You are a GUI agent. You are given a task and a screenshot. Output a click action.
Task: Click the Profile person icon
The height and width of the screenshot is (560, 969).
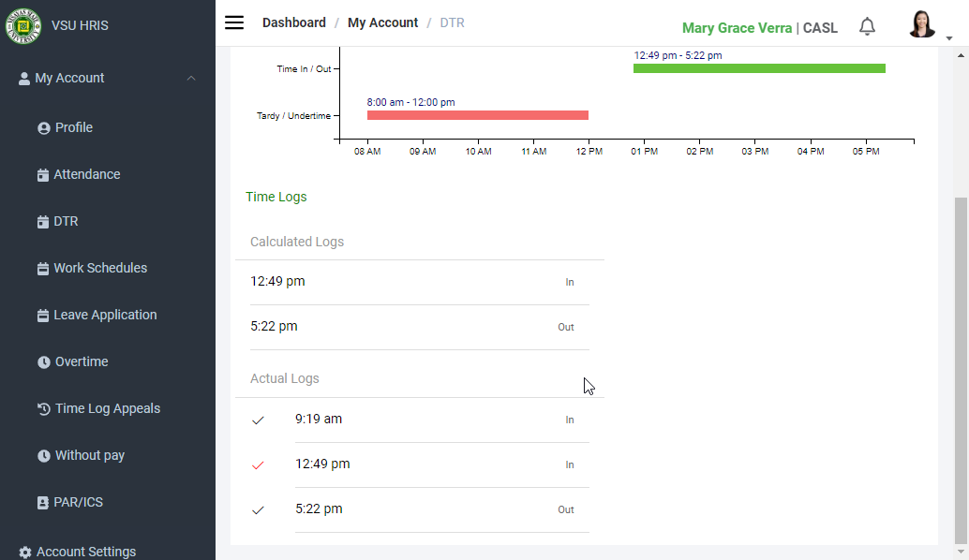click(43, 128)
